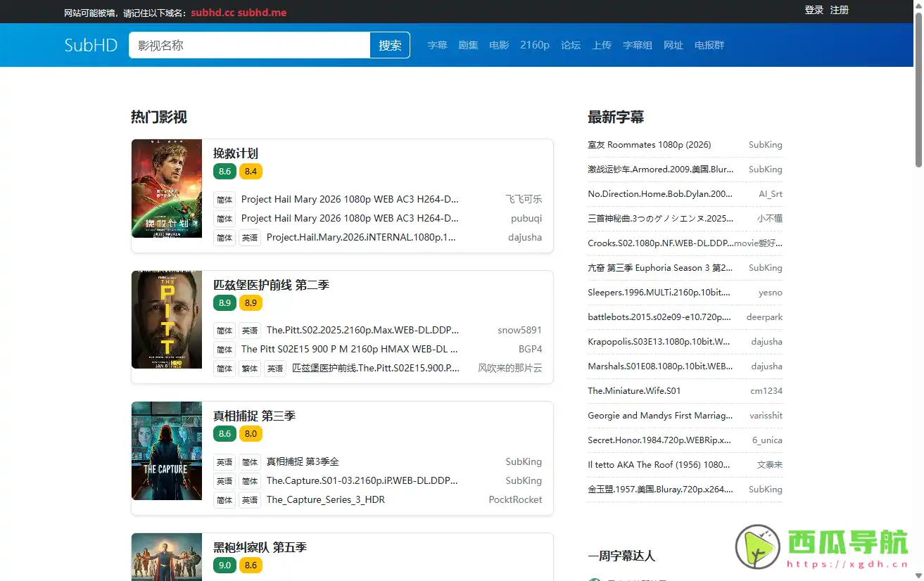Open 室友 Roommates 1080p subtitle entry
The image size is (924, 581).
(x=649, y=145)
